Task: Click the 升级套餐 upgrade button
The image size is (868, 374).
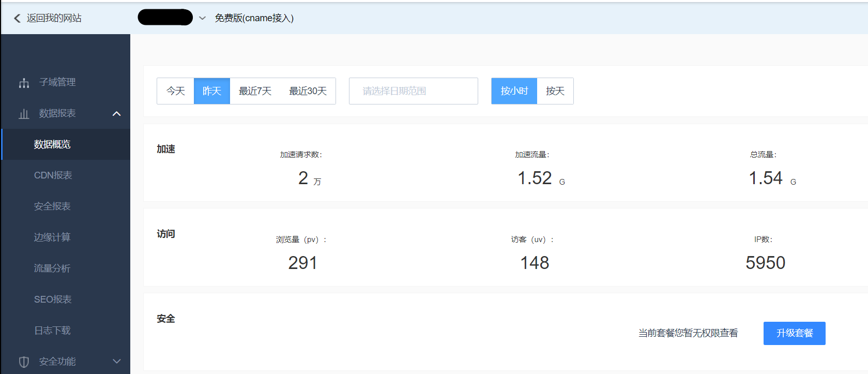Action: pos(794,333)
